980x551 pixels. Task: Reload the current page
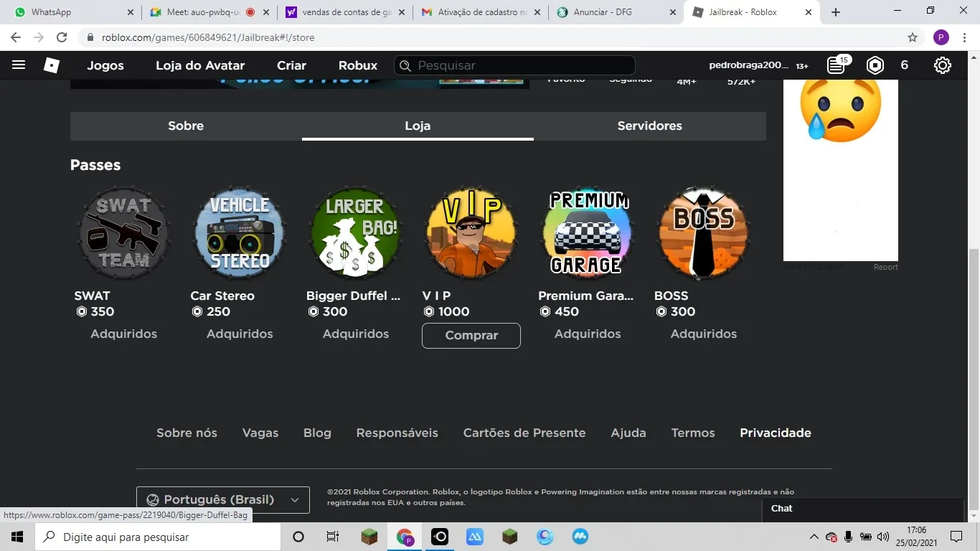point(62,37)
